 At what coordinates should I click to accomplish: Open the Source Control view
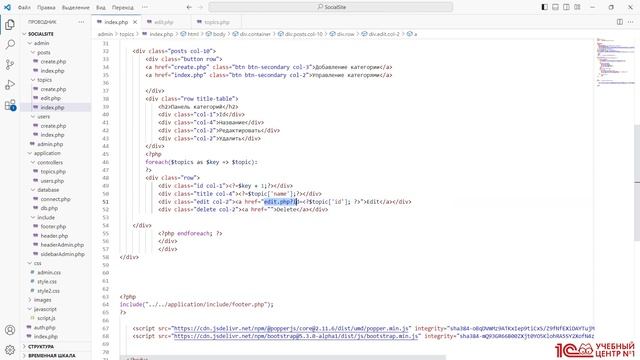point(10,64)
